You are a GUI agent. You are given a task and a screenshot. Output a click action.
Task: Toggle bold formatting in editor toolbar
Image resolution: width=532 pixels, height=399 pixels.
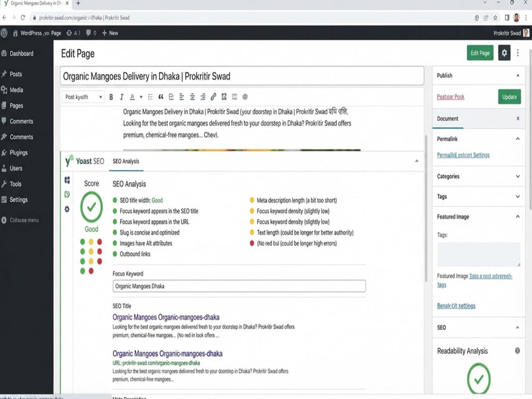(x=111, y=97)
